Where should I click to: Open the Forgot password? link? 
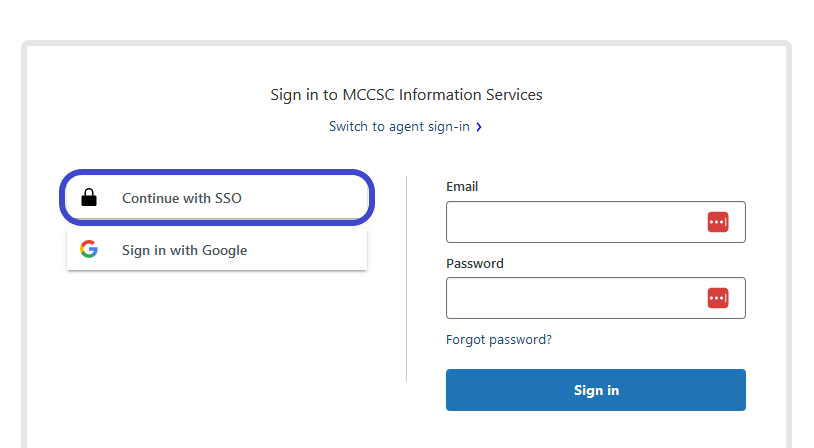498,340
